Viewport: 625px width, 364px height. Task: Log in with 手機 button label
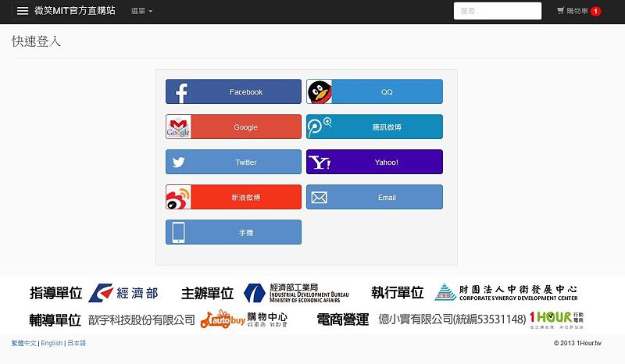click(246, 233)
